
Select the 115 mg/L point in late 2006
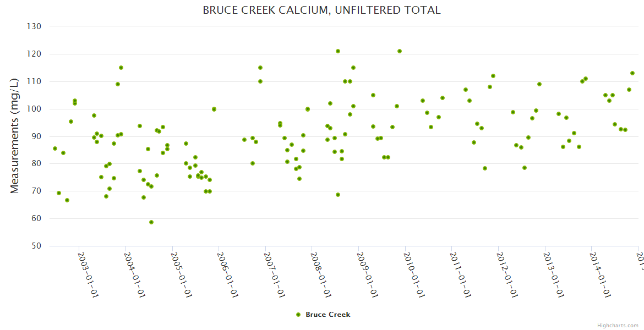coord(260,68)
